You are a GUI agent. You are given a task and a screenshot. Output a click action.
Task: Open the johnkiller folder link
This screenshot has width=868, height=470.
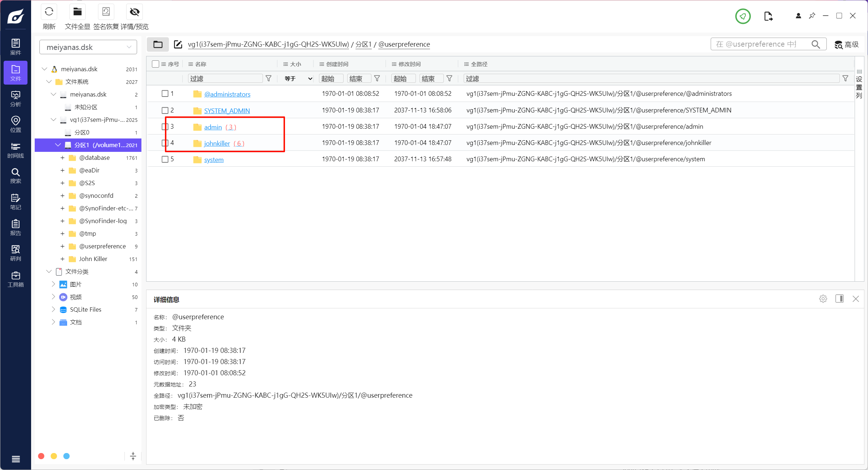tap(217, 144)
